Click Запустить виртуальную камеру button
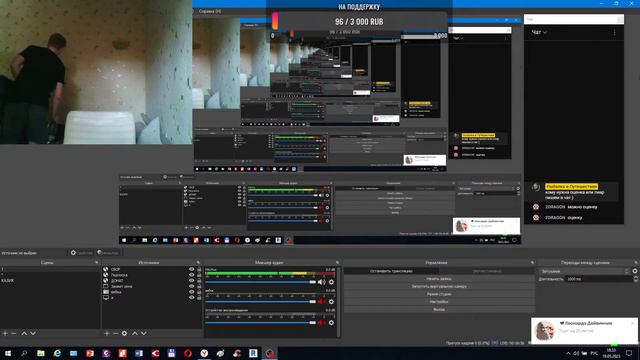 (x=439, y=287)
